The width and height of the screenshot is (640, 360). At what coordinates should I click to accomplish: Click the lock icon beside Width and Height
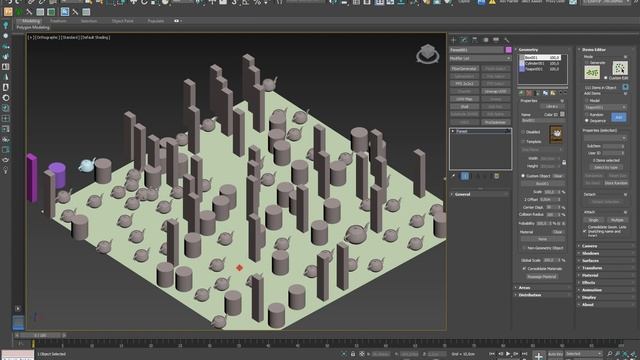564,162
